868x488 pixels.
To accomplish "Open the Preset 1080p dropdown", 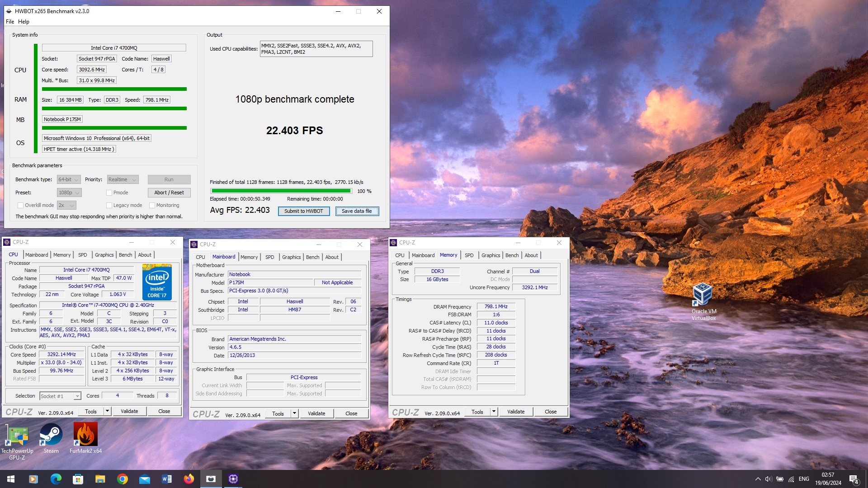I will tap(69, 192).
